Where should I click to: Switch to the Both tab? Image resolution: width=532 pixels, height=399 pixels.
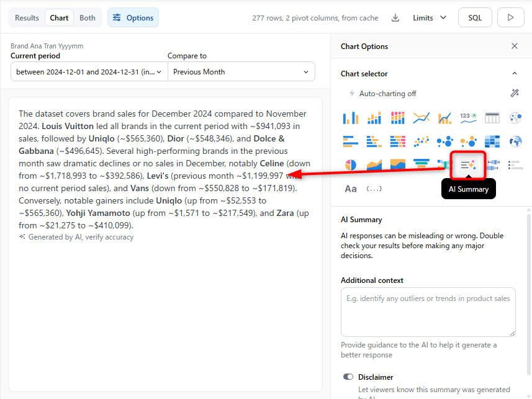click(87, 17)
